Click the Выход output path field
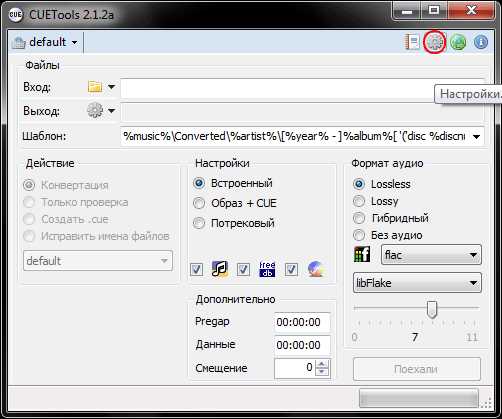This screenshot has width=502, height=419. [x=302, y=112]
